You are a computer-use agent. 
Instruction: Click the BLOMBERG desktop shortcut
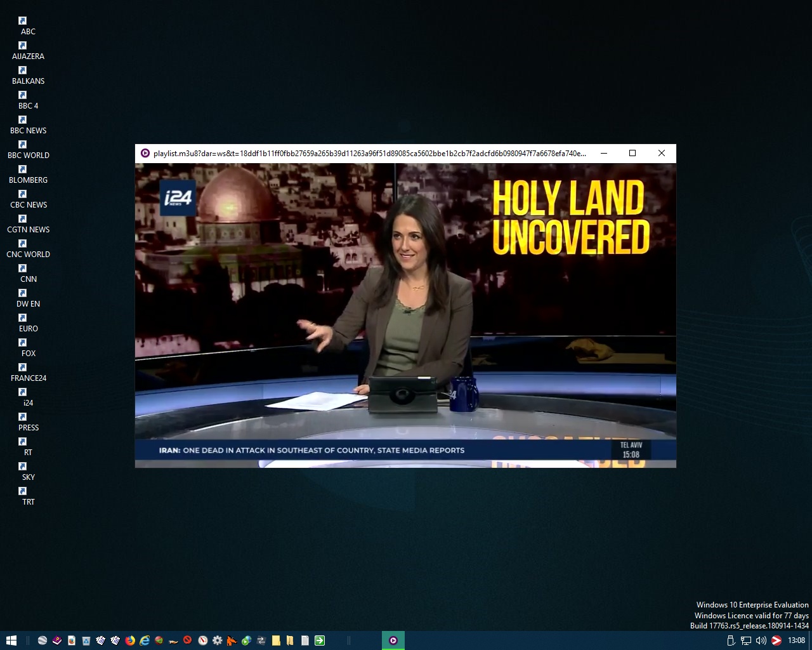tap(28, 175)
